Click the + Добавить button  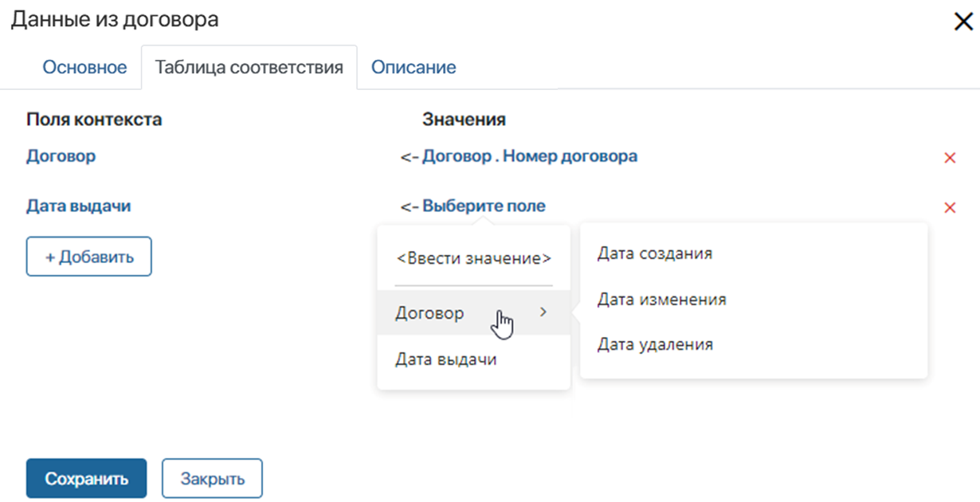[89, 257]
